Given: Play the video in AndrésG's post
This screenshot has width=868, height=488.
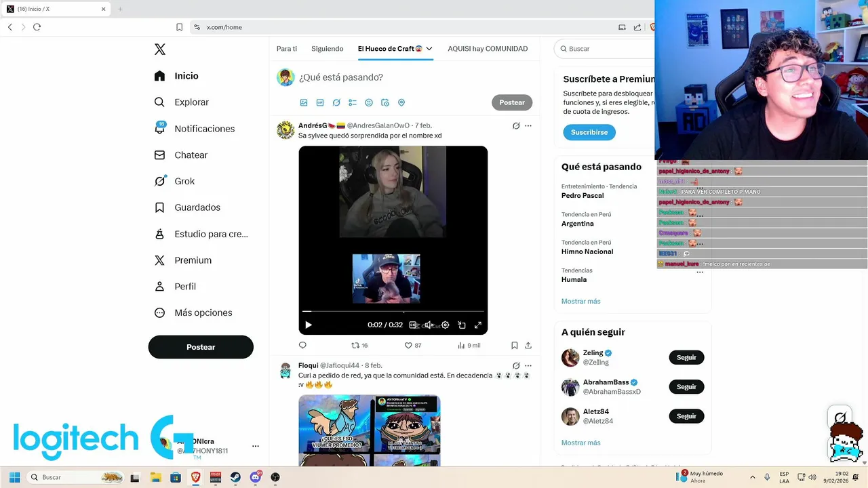Looking at the screenshot, I should click(309, 325).
